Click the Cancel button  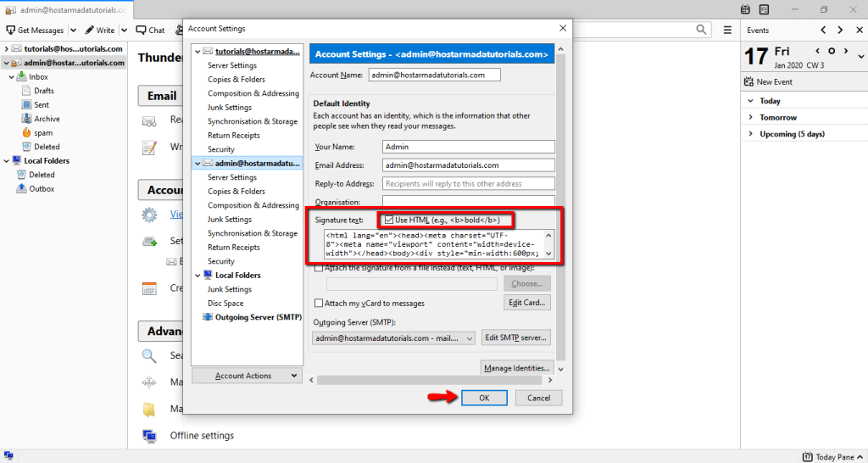tap(538, 398)
